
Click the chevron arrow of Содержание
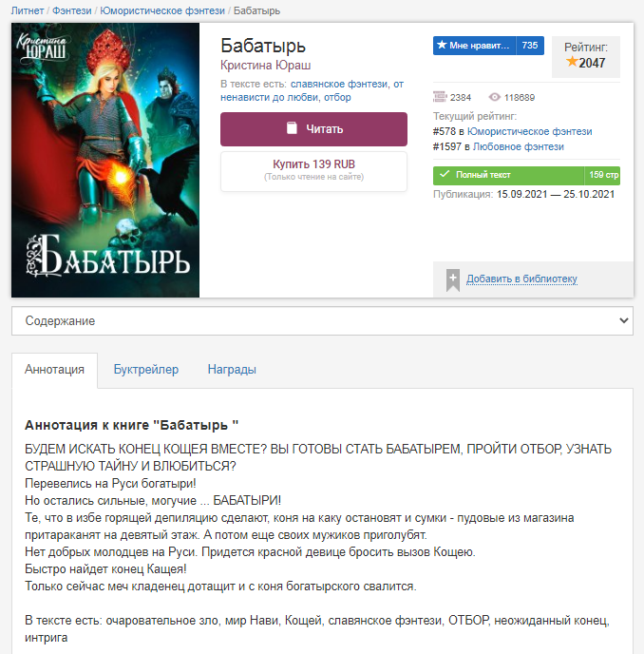[x=623, y=320]
